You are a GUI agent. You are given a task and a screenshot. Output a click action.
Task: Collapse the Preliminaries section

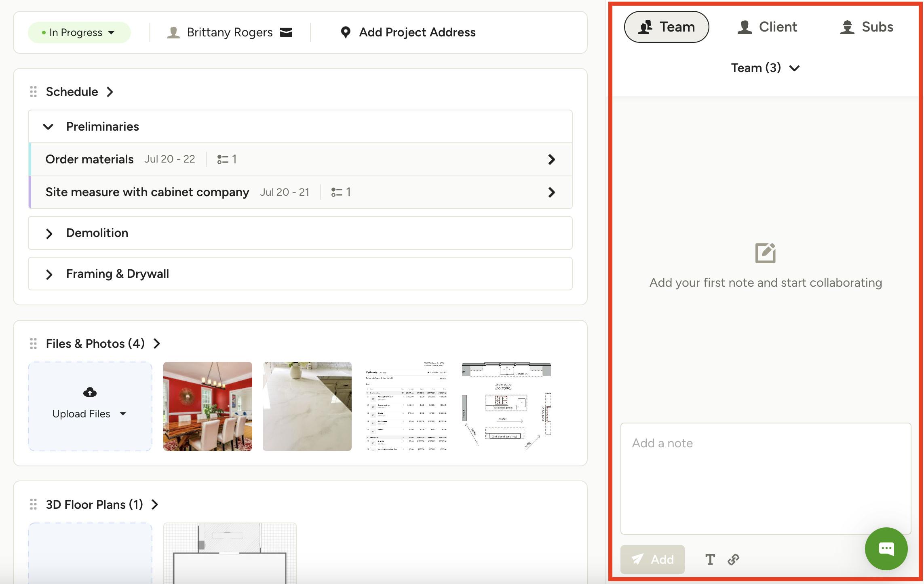(x=49, y=126)
